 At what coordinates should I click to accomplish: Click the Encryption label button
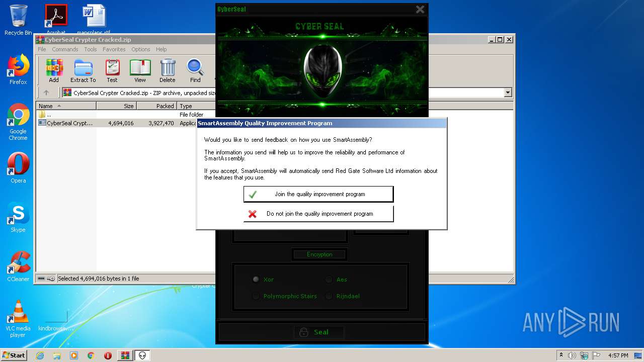point(319,254)
